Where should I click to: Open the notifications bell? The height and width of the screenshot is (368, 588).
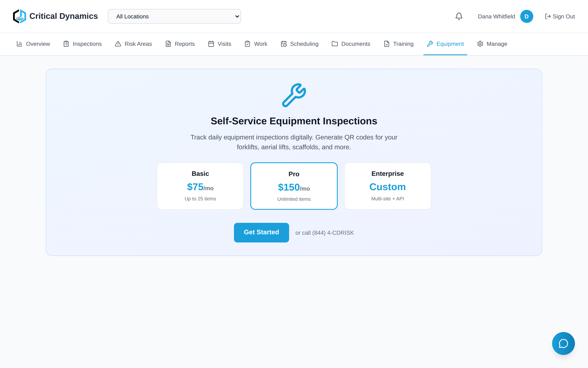(x=459, y=16)
